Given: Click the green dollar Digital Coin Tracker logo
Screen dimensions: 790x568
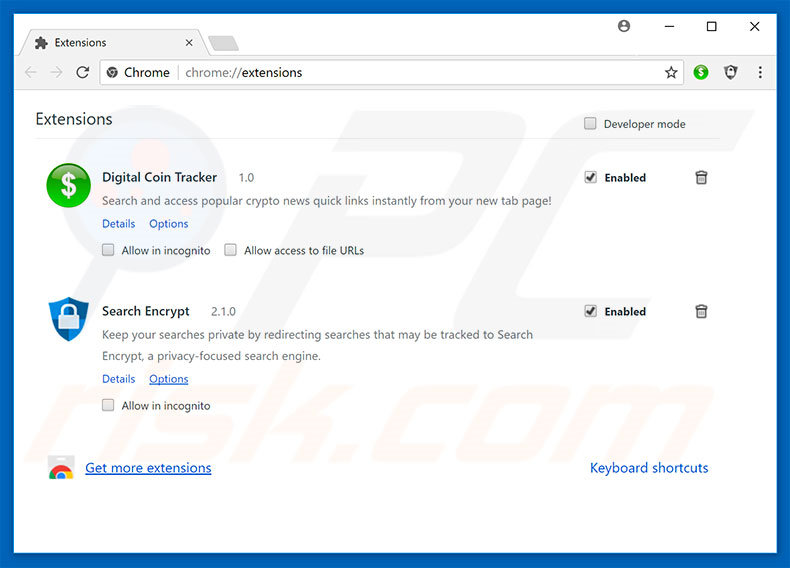Looking at the screenshot, I should 69,185.
